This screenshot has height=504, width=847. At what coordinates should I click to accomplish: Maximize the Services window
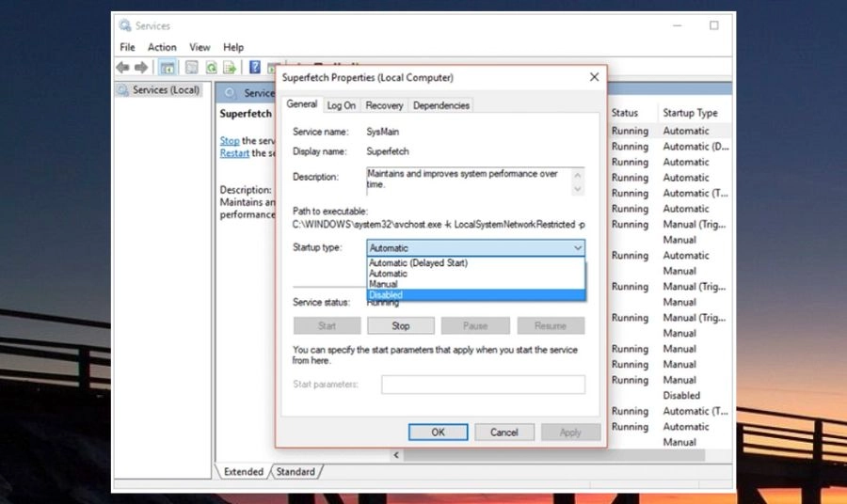click(x=714, y=25)
